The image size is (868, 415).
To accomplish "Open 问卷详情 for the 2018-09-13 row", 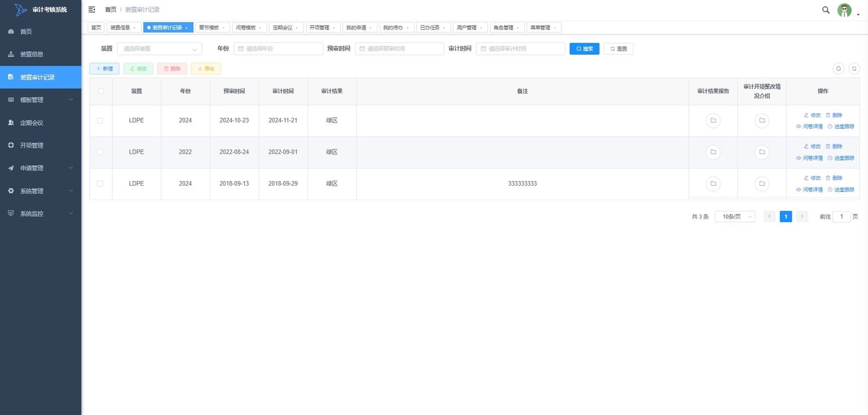I will (x=809, y=190).
